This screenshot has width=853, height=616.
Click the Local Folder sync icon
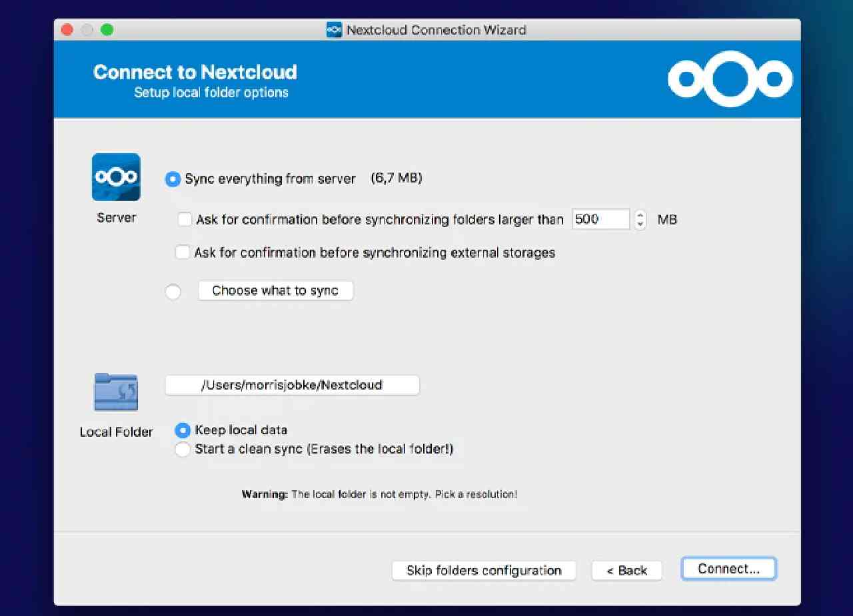tap(116, 392)
